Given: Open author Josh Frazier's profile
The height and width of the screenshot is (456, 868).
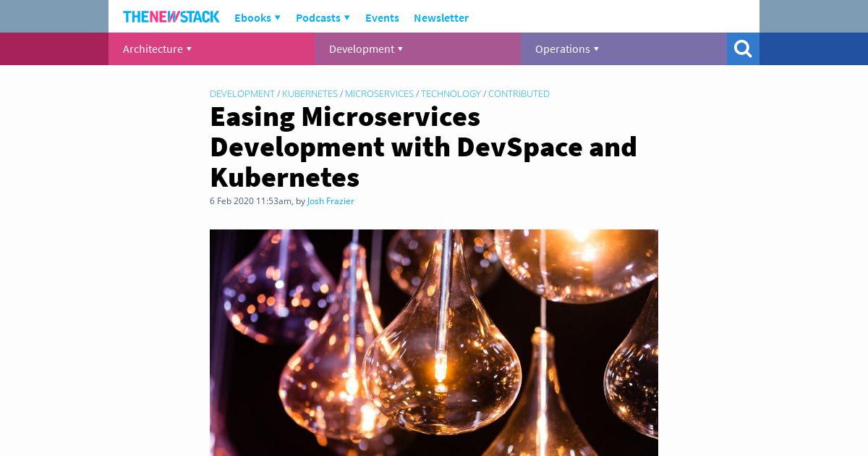Looking at the screenshot, I should [331, 201].
